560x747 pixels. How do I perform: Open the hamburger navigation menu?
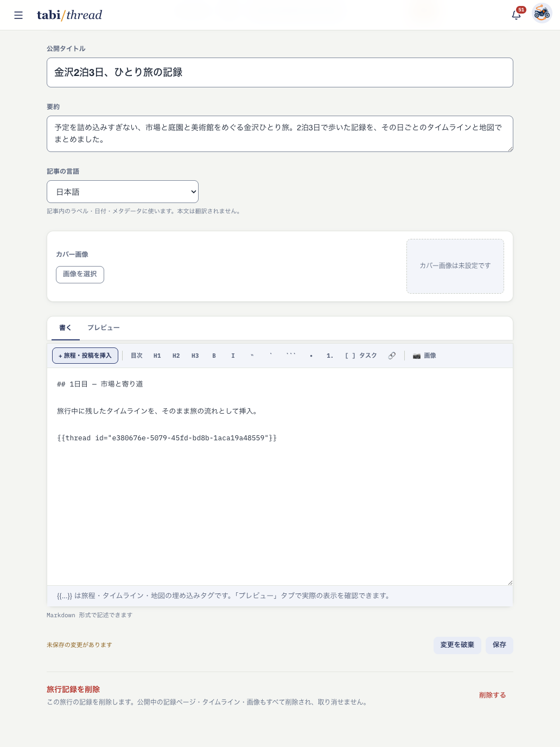pyautogui.click(x=18, y=15)
